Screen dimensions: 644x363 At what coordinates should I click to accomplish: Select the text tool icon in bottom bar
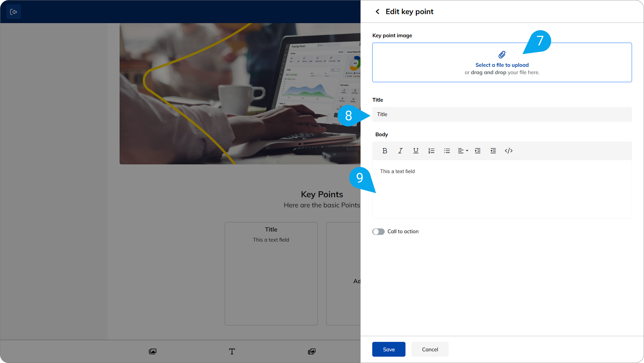232,351
